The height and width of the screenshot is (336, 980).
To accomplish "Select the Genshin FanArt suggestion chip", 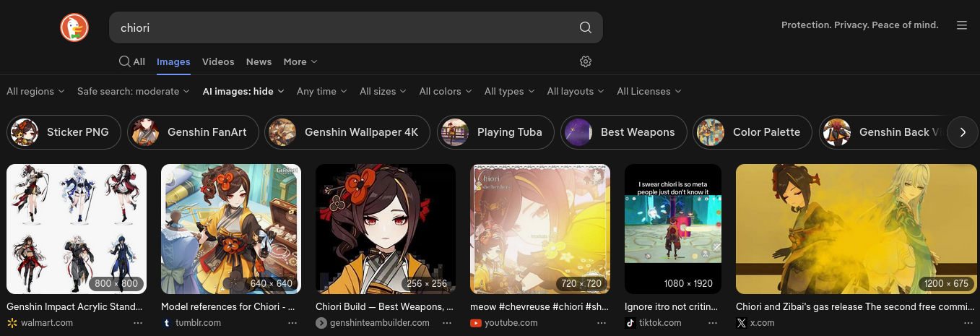I will pyautogui.click(x=193, y=132).
